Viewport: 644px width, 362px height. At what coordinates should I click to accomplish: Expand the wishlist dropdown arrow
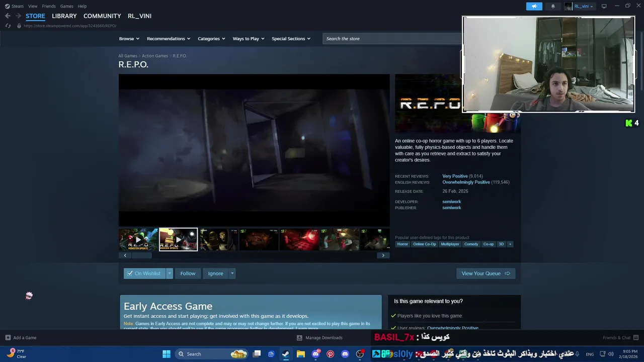(x=170, y=274)
